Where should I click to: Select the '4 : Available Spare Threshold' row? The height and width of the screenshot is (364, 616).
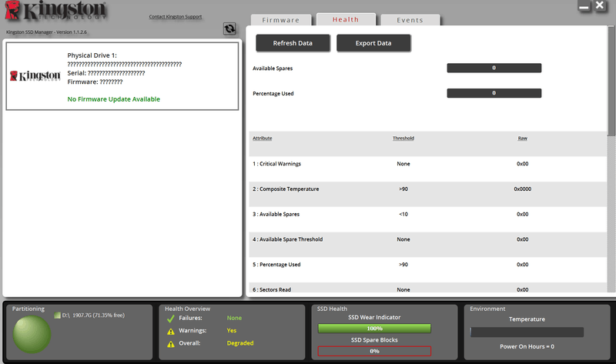(x=428, y=244)
